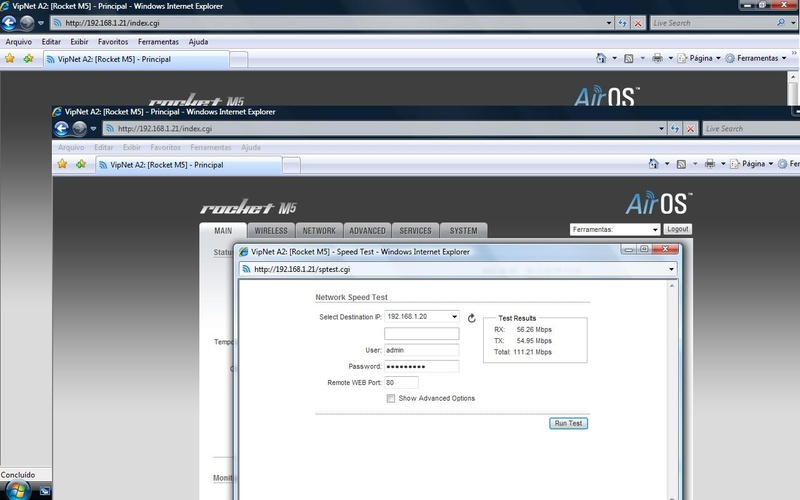800x500 pixels.
Task: Click Password field in Speed Test
Action: 421,366
